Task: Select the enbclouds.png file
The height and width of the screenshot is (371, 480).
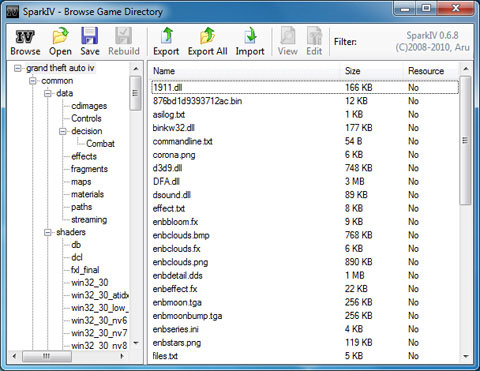Action: [x=180, y=262]
